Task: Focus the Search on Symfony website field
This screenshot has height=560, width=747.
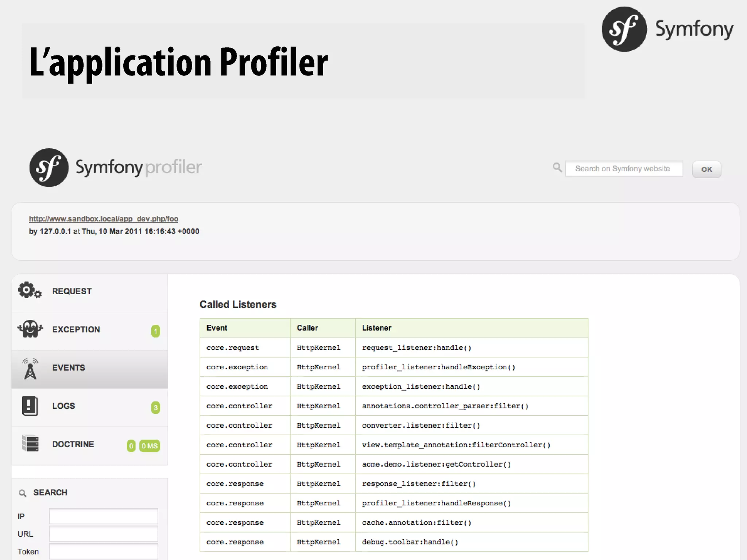Action: click(624, 169)
